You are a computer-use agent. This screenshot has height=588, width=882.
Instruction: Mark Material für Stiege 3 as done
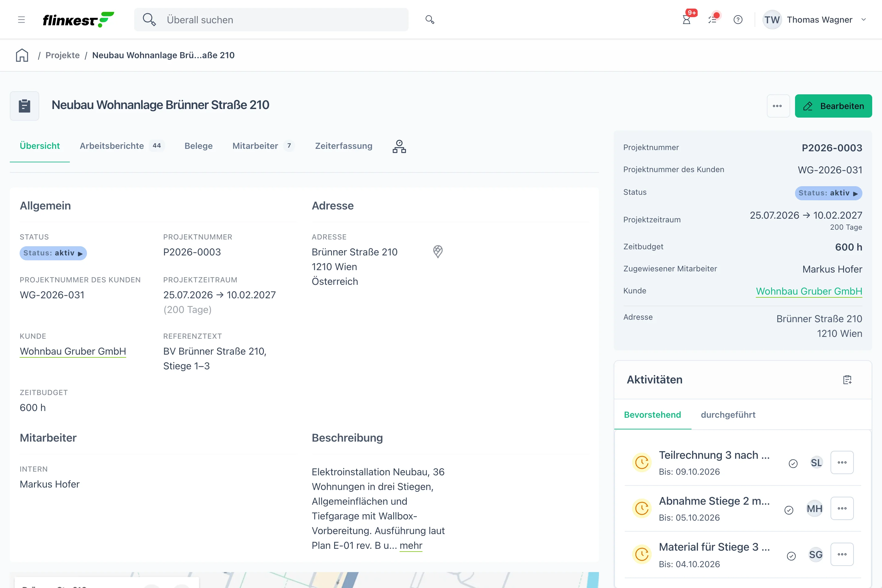tap(791, 556)
